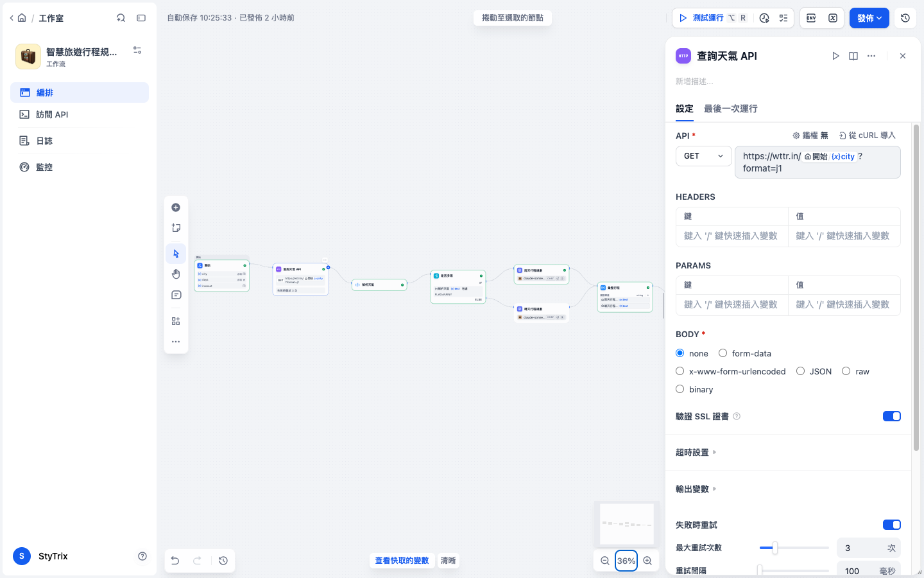This screenshot has width=924, height=578.
Task: Click 從 cURL 導入 link
Action: [x=868, y=136]
